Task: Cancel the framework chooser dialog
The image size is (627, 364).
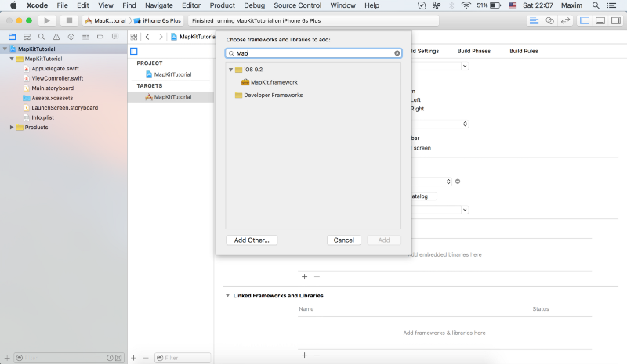Action: [344, 240]
